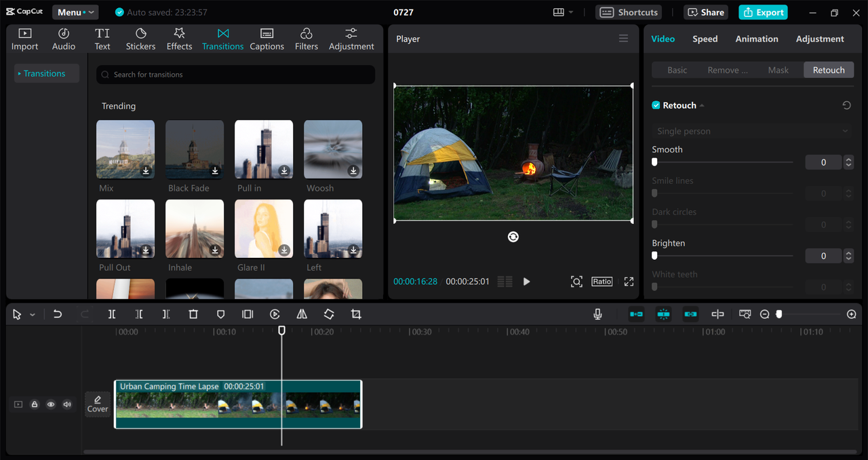This screenshot has width=868, height=460.
Task: Open the Adjustment tab in right panel
Action: pos(820,39)
